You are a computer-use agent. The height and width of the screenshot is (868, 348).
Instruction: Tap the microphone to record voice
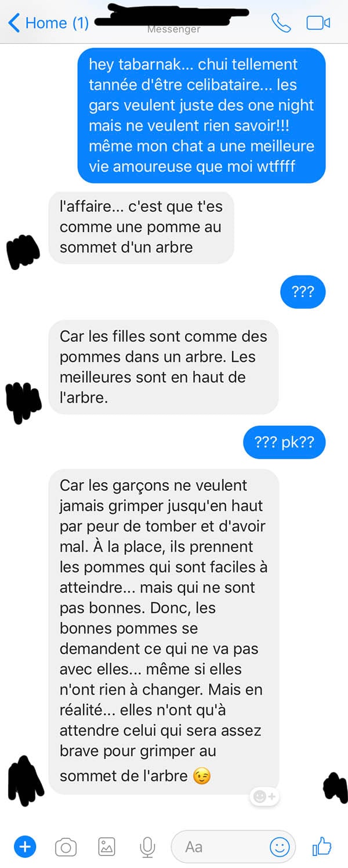(x=148, y=847)
